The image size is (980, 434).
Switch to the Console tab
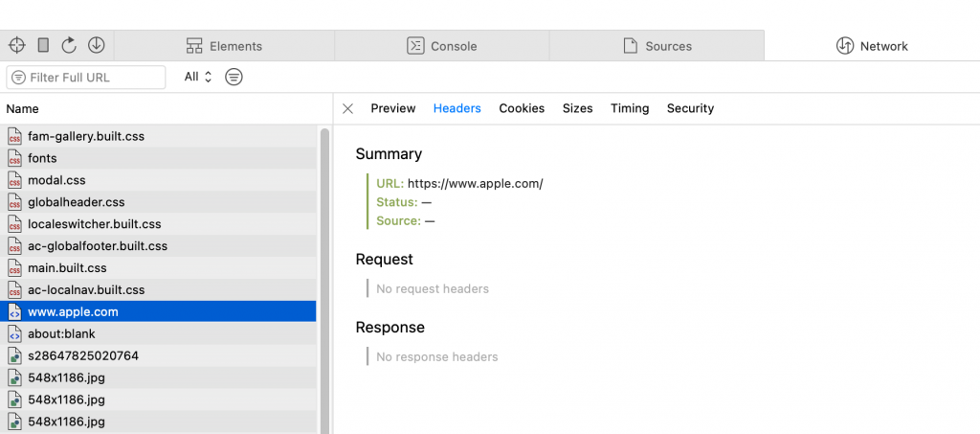coord(442,46)
